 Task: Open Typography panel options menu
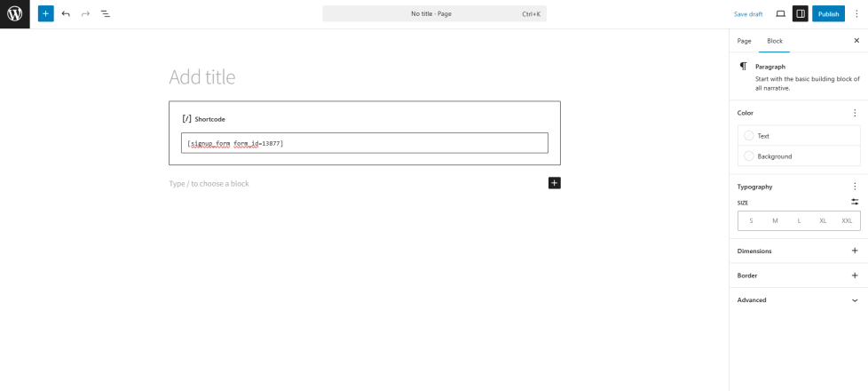[855, 187]
